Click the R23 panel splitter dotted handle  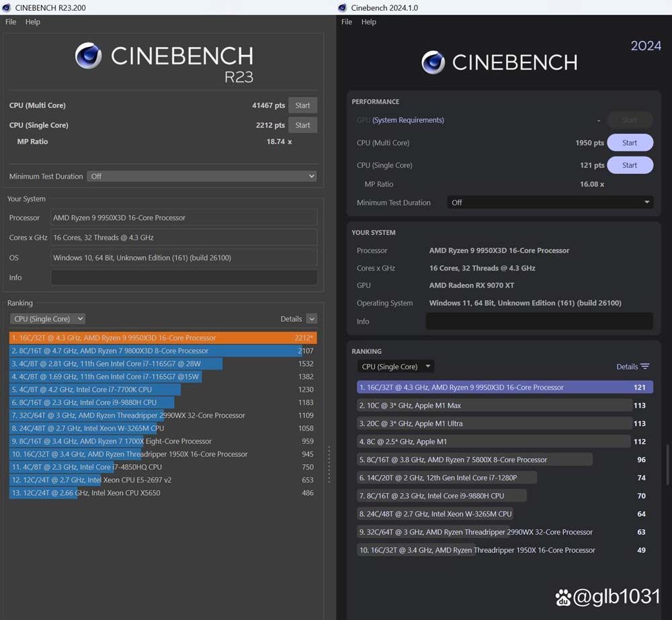(x=329, y=464)
